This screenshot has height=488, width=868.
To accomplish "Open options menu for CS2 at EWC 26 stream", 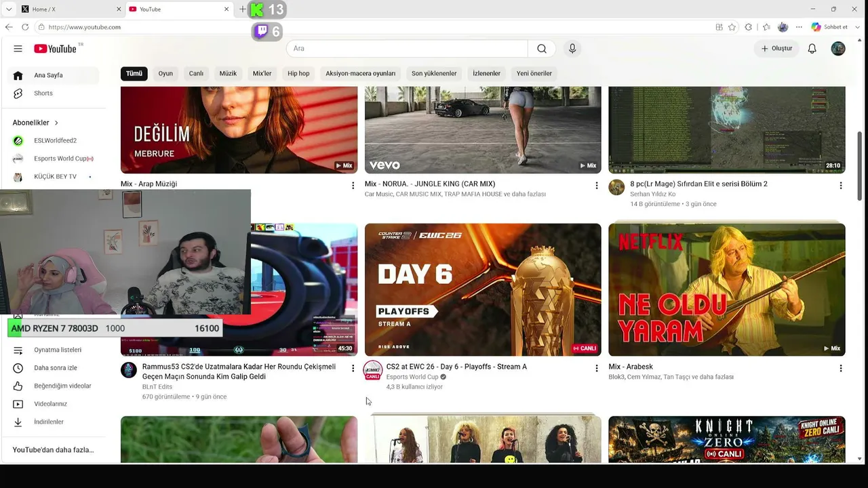I will (x=597, y=368).
